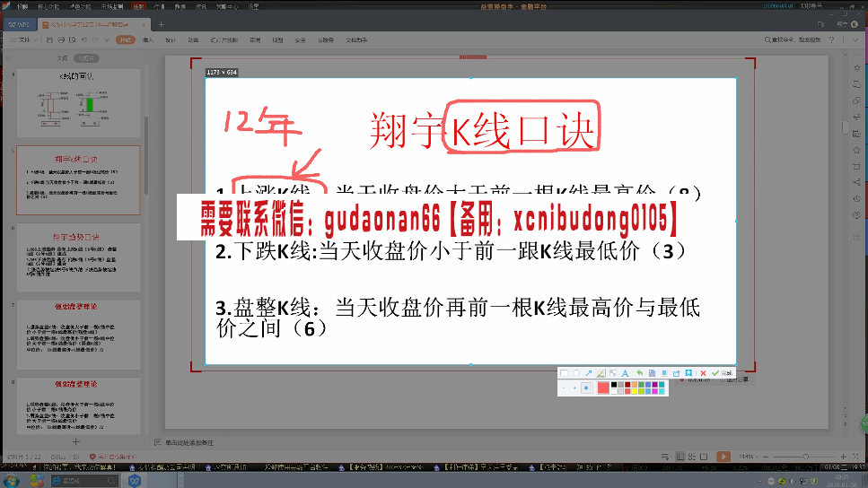868x488 pixels.
Task: Switch to normal view icon in the status bar
Action: click(x=680, y=457)
